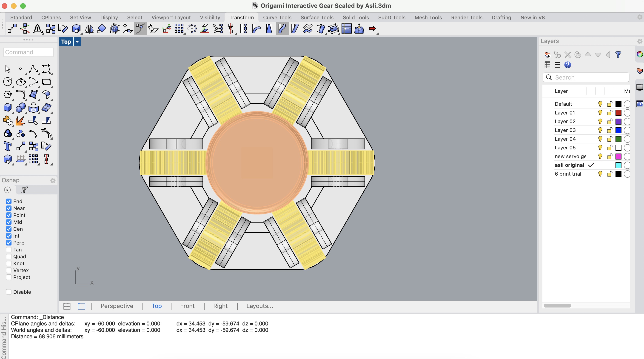The height and width of the screenshot is (359, 644).
Task: Toggle visibility of Layer 01
Action: [600, 112]
